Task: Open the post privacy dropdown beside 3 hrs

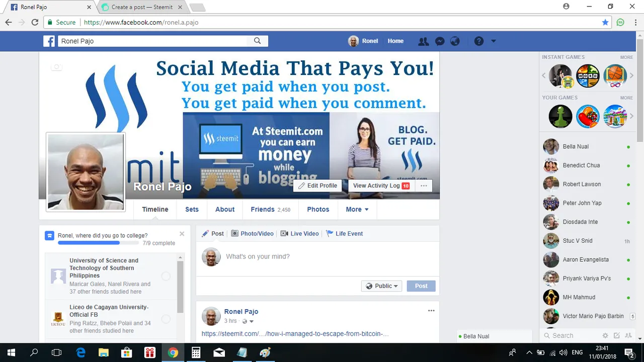Action: (248, 321)
